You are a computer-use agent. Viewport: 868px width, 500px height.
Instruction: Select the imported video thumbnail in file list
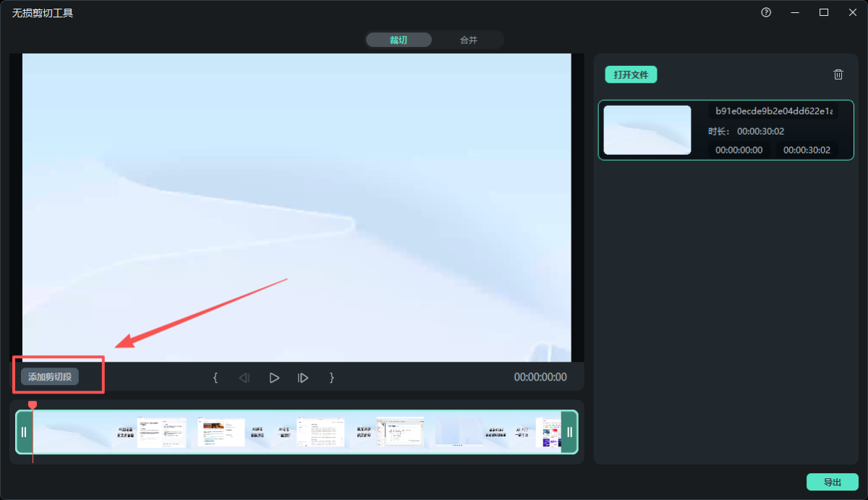coord(647,130)
